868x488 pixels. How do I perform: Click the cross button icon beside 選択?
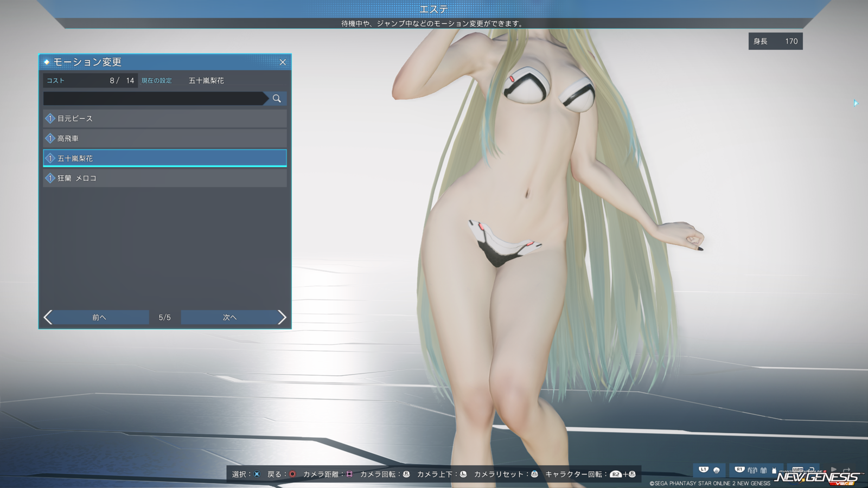257,474
